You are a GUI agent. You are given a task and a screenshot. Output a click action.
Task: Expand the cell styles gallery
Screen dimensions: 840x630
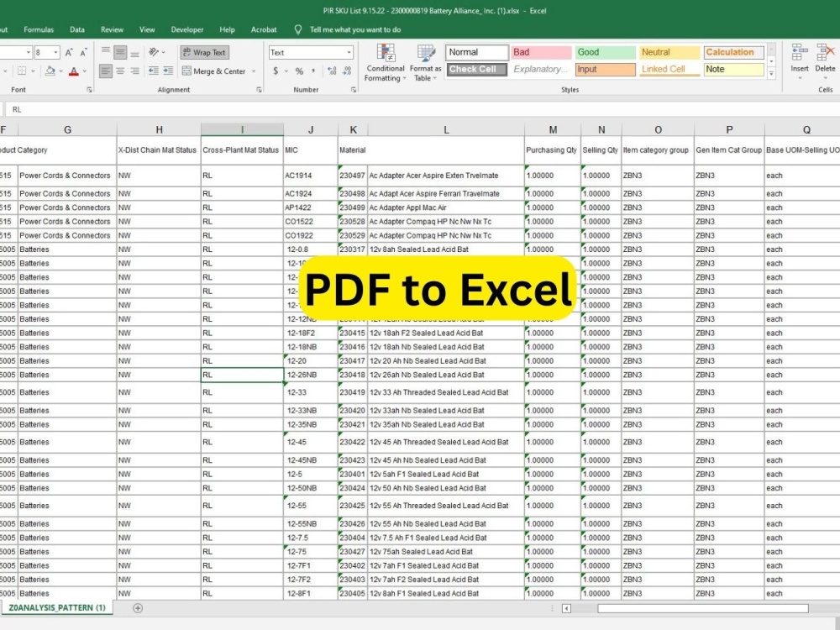pos(771,73)
